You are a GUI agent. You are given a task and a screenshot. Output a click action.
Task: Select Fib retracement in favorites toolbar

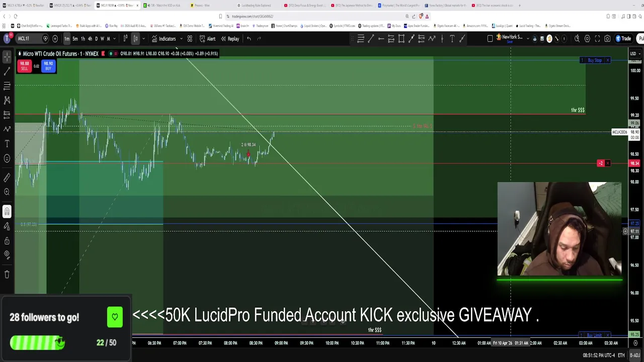point(361,39)
